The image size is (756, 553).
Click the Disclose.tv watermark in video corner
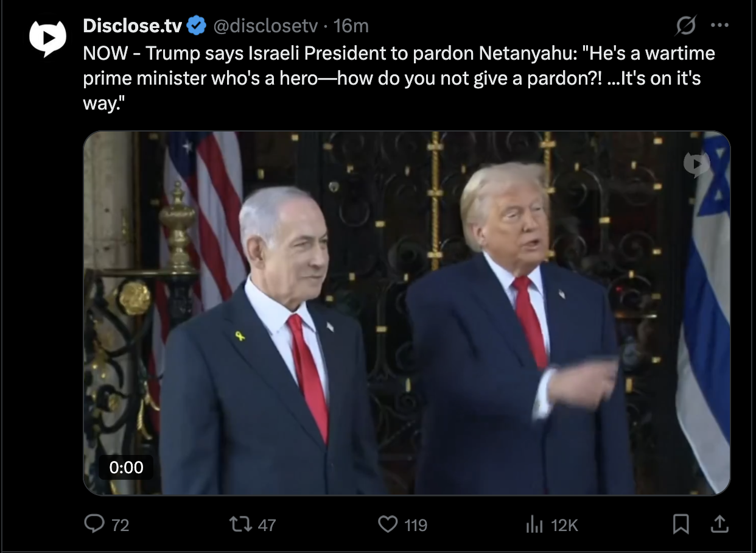pos(696,164)
